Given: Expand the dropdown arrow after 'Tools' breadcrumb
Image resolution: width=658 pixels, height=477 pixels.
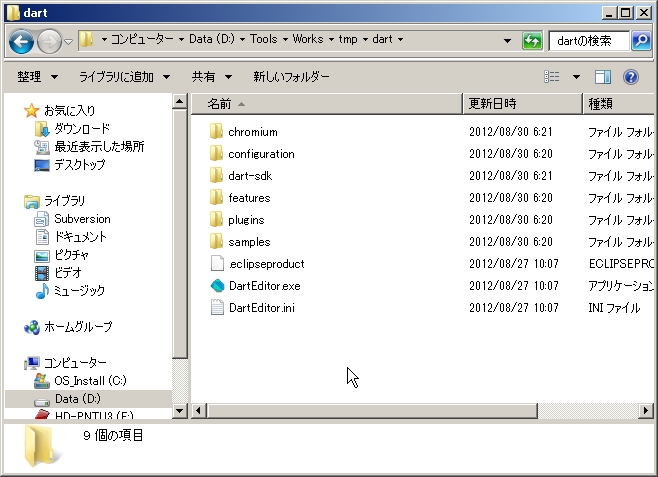Looking at the screenshot, I should [285, 39].
